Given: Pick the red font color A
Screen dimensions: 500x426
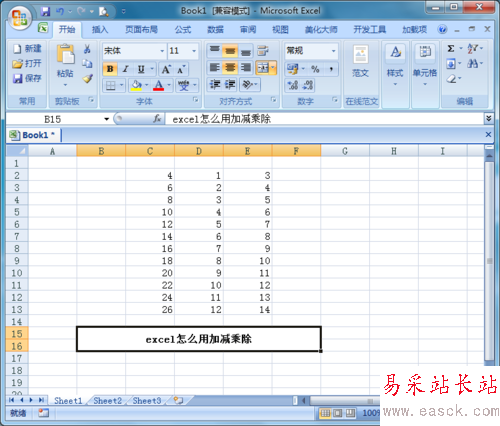Looking at the screenshot, I should click(x=158, y=85).
